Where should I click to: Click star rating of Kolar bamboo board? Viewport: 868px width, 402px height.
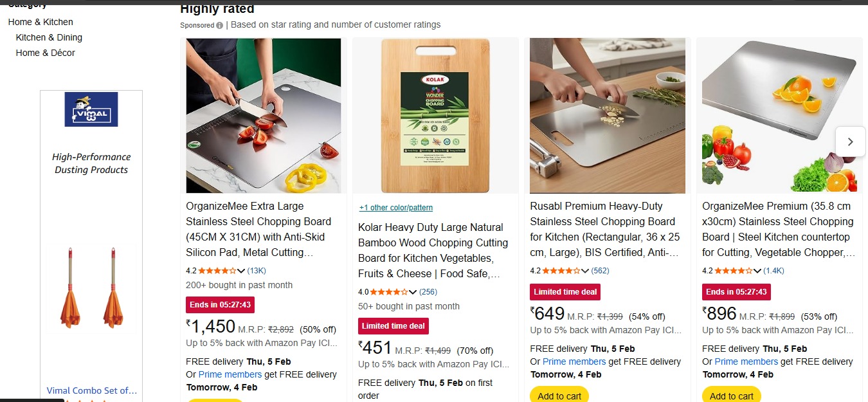(x=388, y=292)
